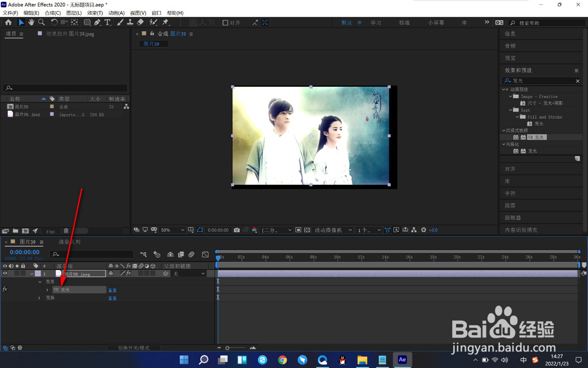588x368 pixels.
Task: Select the Pen tool
Action: click(x=97, y=22)
